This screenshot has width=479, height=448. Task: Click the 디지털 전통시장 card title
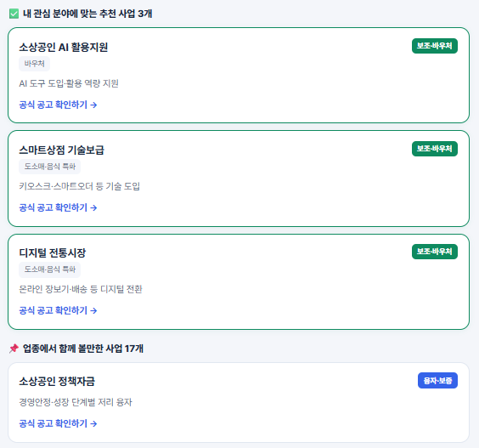click(x=53, y=252)
